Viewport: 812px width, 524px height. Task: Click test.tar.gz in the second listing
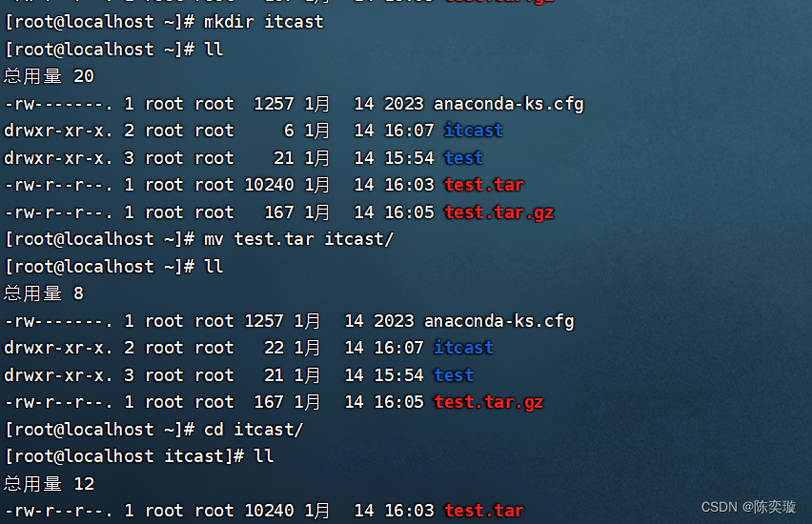click(x=489, y=402)
